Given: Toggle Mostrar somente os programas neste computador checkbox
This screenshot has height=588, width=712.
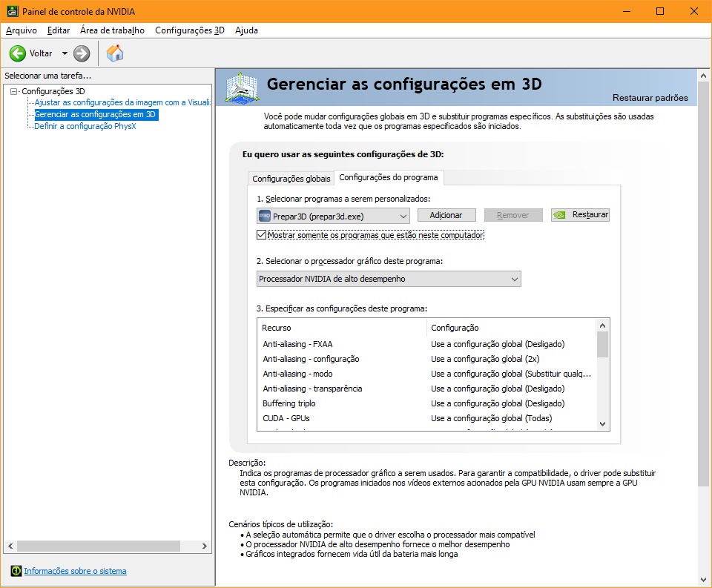Looking at the screenshot, I should [262, 235].
